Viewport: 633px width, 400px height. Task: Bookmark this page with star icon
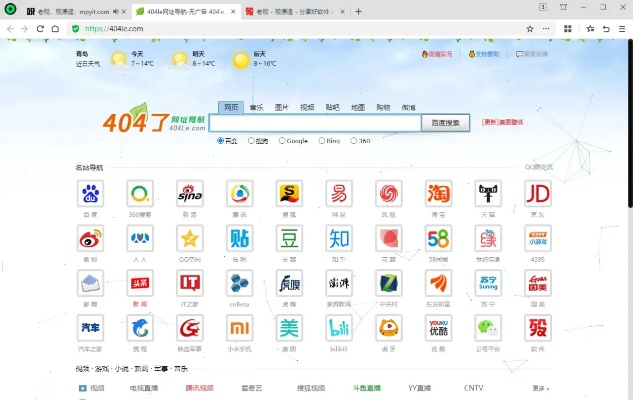click(591, 29)
